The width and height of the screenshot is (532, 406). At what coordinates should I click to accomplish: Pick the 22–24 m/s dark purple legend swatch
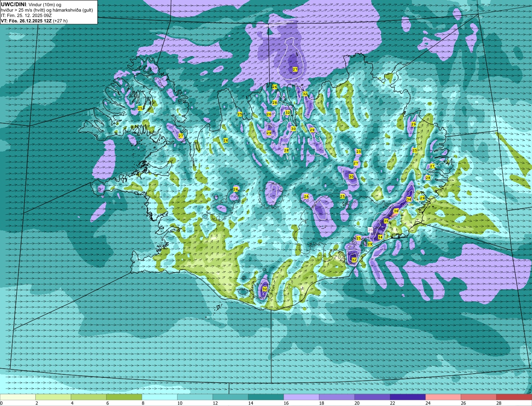[408, 397]
